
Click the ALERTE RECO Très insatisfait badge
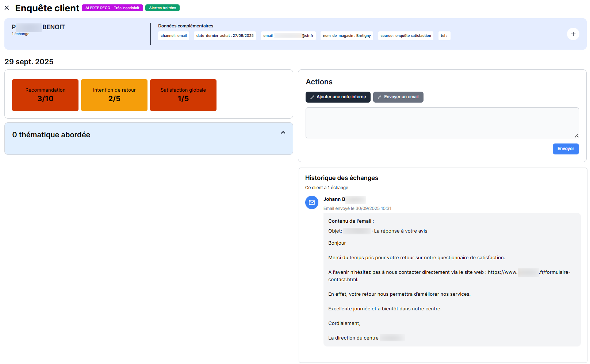pyautogui.click(x=112, y=8)
